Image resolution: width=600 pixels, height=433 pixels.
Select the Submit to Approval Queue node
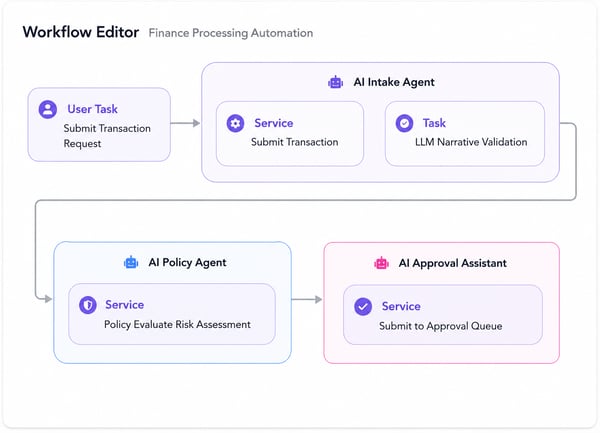point(443,315)
